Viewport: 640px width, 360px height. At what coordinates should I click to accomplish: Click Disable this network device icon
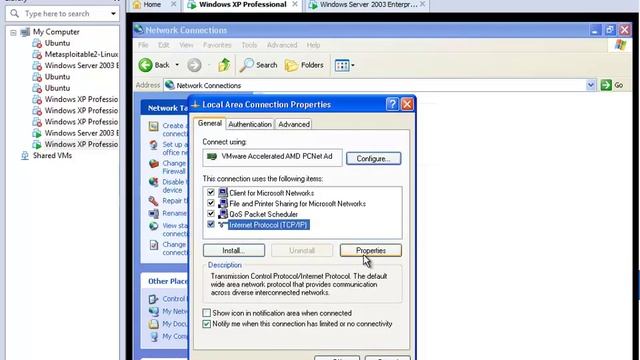153,182
